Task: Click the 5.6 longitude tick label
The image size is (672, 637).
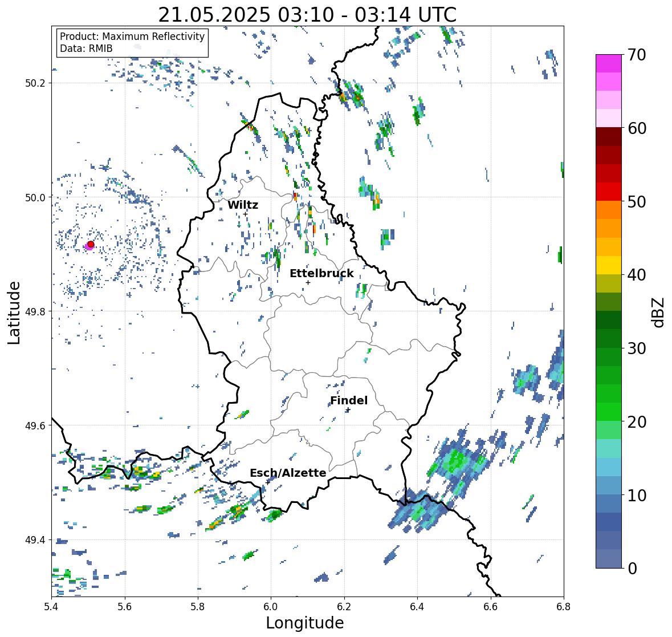Action: 125,606
